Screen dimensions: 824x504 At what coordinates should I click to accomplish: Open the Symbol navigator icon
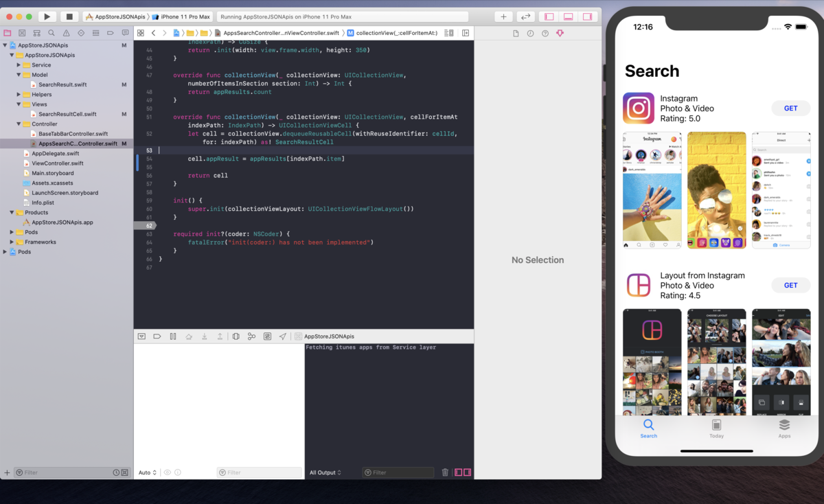(x=37, y=32)
